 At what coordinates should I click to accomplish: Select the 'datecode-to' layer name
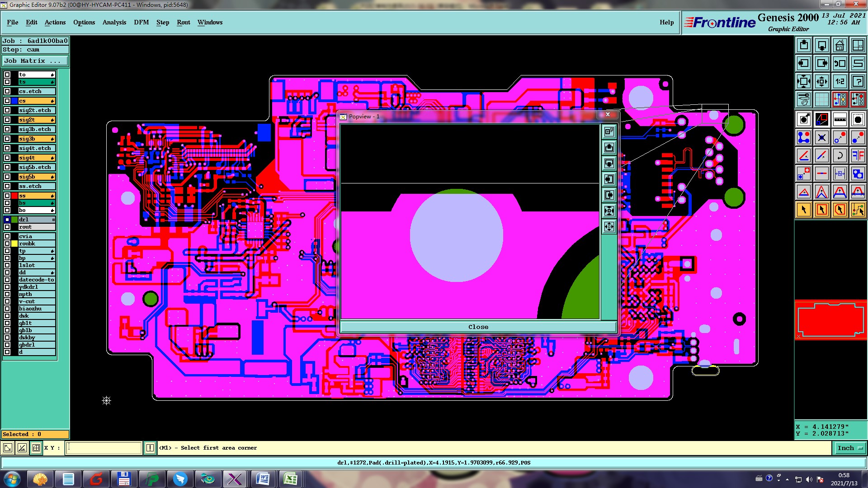37,280
